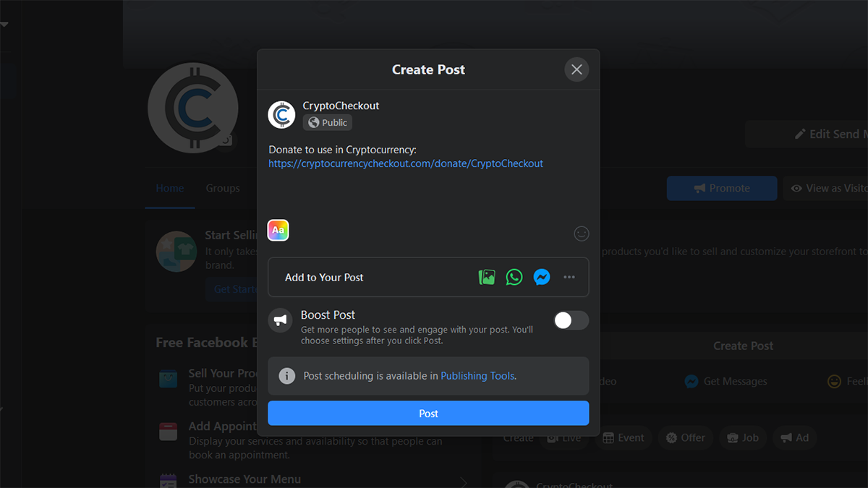
Task: Add photo/video to the post
Action: (x=487, y=277)
